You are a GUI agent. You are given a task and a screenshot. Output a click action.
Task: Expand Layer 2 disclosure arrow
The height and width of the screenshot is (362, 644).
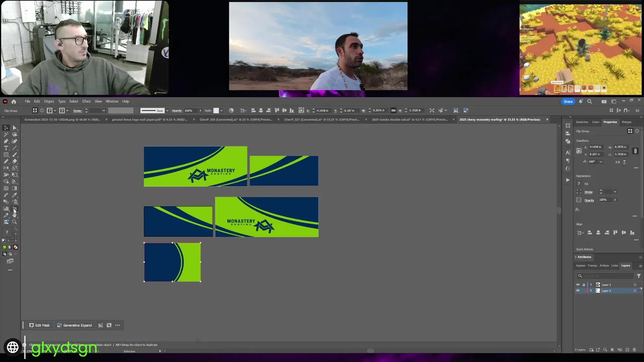click(591, 291)
